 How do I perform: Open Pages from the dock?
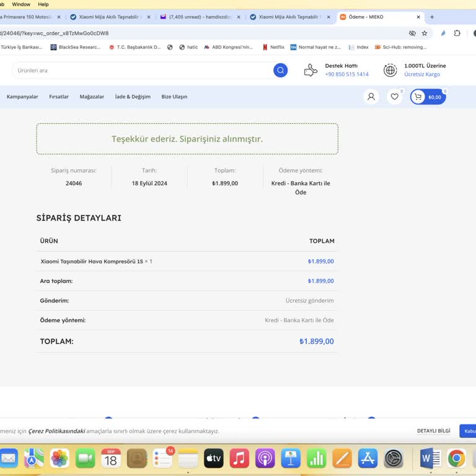pos(342,458)
